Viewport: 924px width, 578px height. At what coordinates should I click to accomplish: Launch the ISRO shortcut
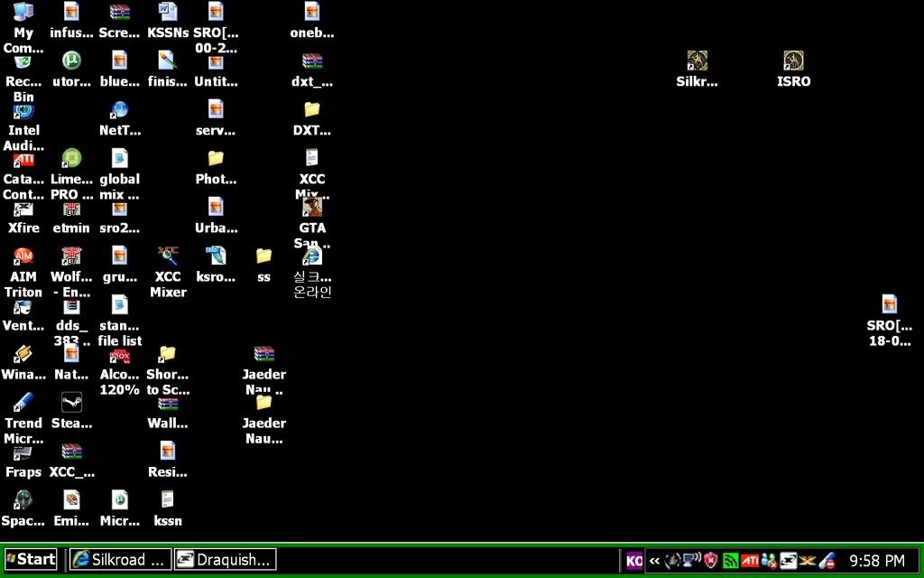[x=794, y=61]
